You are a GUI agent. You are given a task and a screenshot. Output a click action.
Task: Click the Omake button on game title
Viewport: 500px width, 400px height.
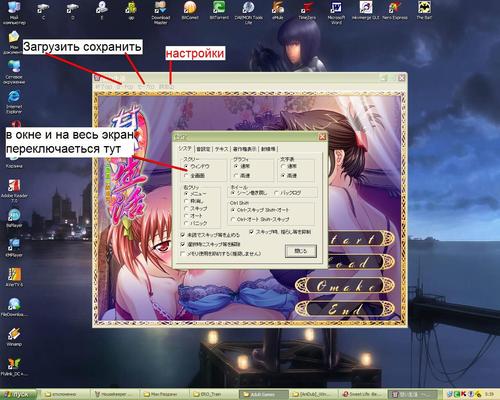click(345, 286)
